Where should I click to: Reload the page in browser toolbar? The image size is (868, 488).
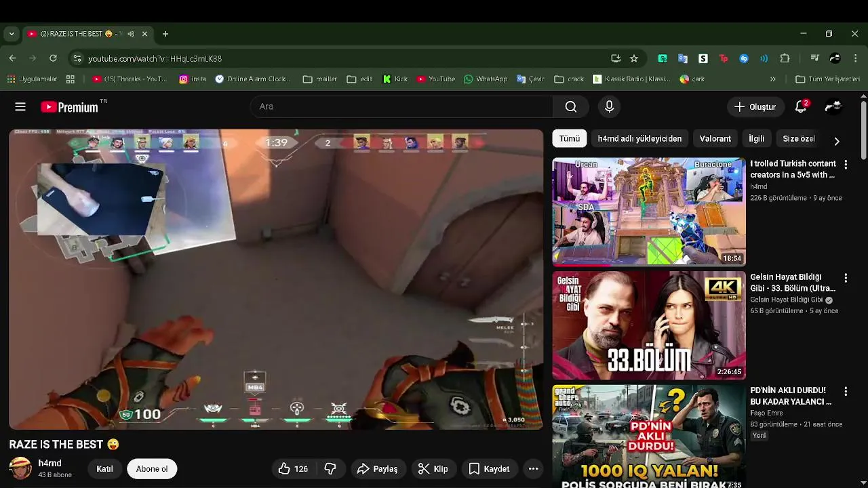(53, 58)
